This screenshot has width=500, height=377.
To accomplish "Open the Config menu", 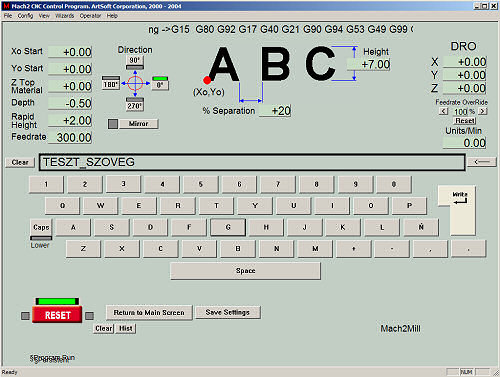I will (x=25, y=16).
